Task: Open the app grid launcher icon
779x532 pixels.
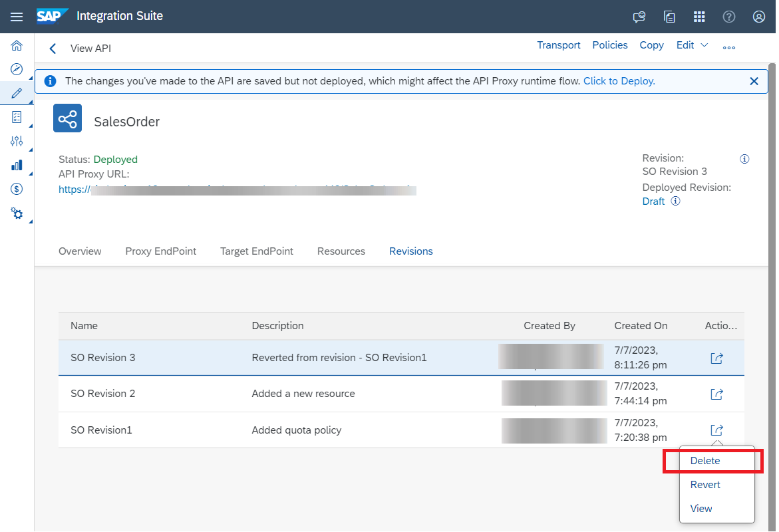Action: pyautogui.click(x=699, y=17)
